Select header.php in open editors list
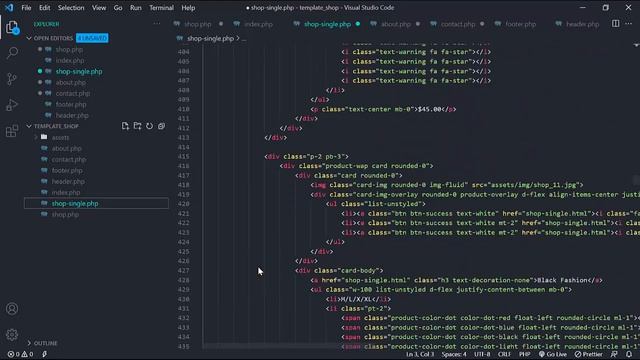 click(72, 116)
